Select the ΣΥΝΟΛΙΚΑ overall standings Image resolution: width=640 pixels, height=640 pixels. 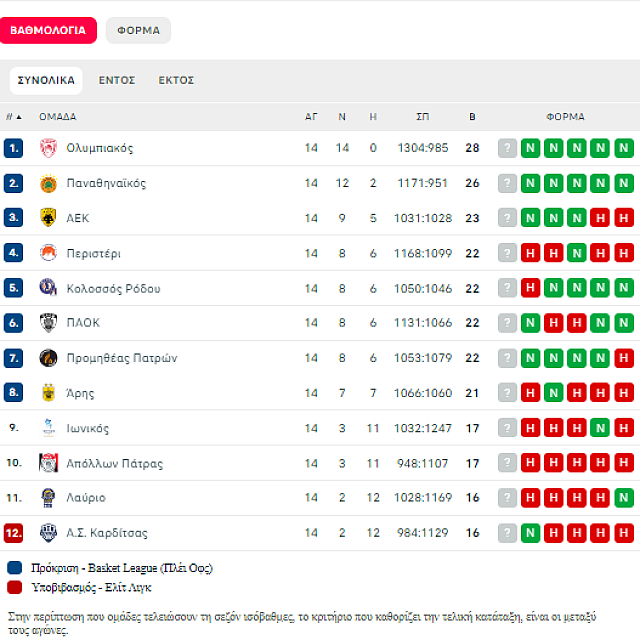click(x=46, y=80)
